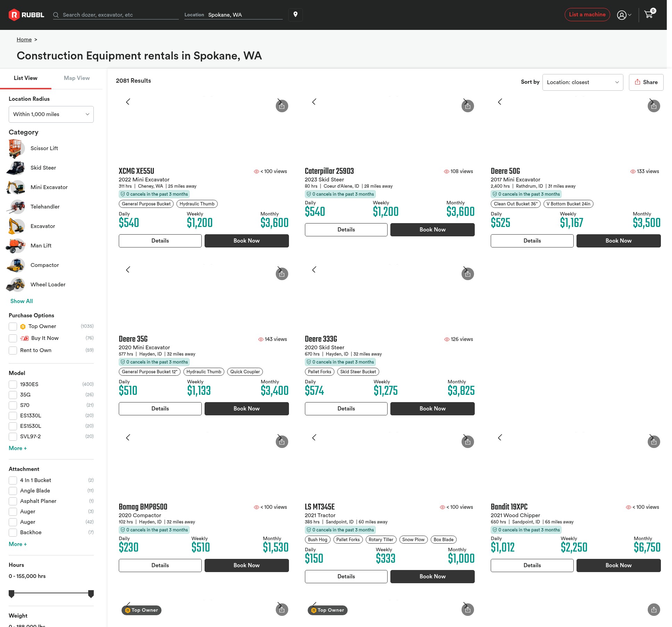Book the Deere 333G now
The height and width of the screenshot is (627, 672).
(x=432, y=409)
